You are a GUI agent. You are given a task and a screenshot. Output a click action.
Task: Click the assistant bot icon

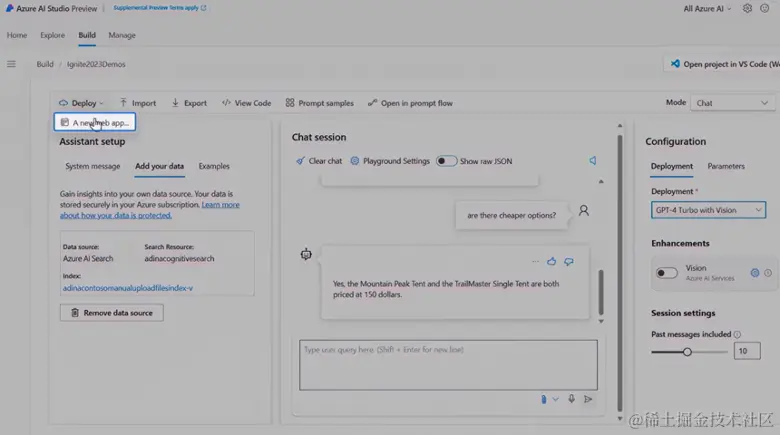point(306,254)
